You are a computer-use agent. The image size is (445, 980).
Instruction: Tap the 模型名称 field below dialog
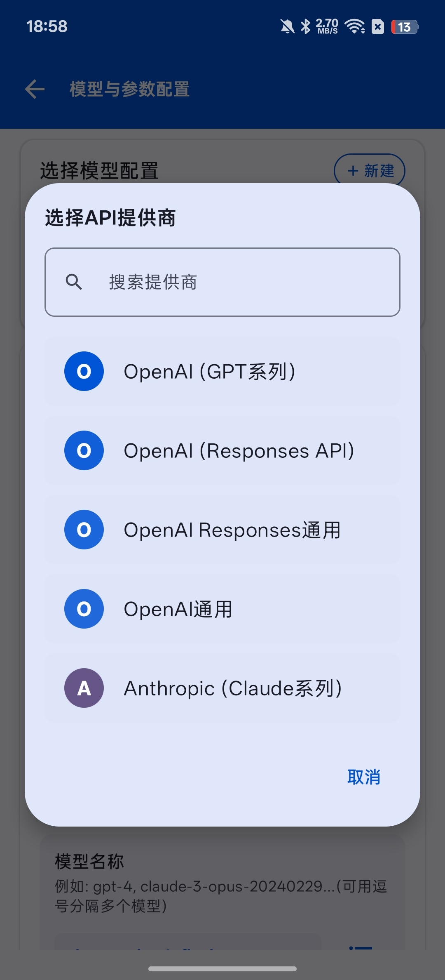(x=222, y=883)
